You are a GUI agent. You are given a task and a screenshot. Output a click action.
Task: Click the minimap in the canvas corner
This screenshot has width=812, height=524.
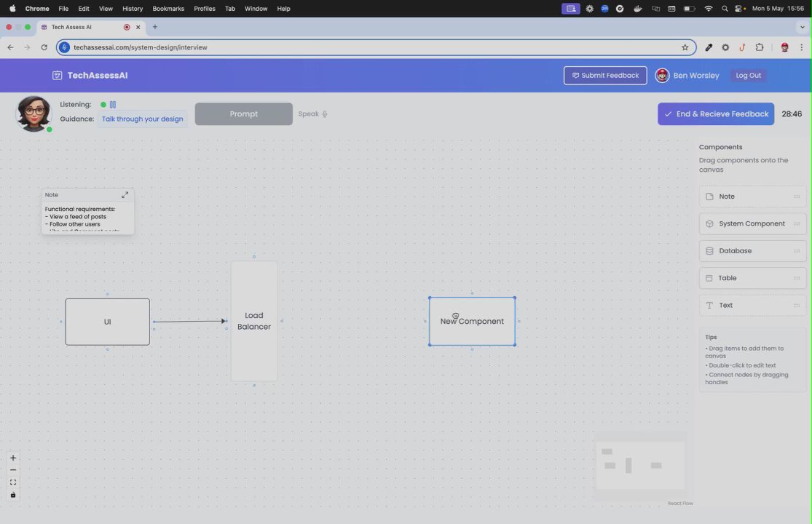641,466
